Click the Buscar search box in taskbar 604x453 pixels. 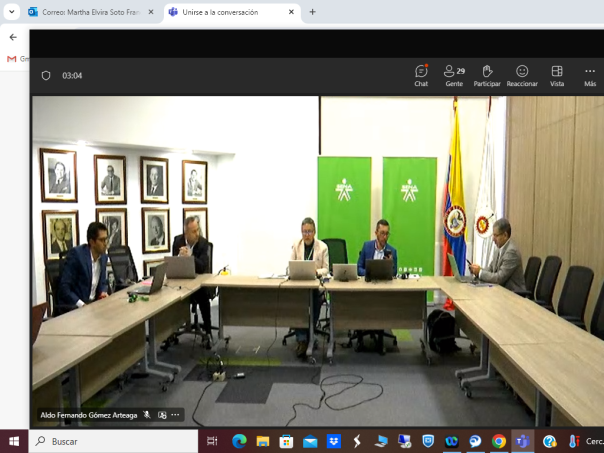point(112,441)
